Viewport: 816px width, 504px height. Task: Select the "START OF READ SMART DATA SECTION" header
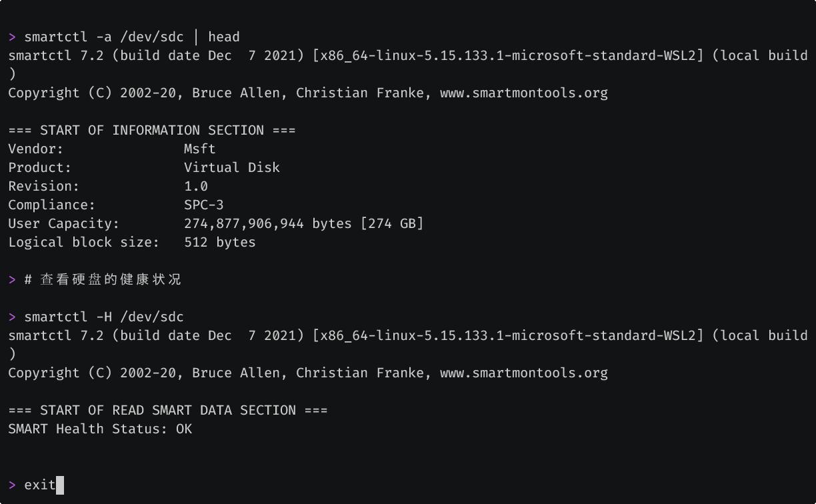[168, 411]
